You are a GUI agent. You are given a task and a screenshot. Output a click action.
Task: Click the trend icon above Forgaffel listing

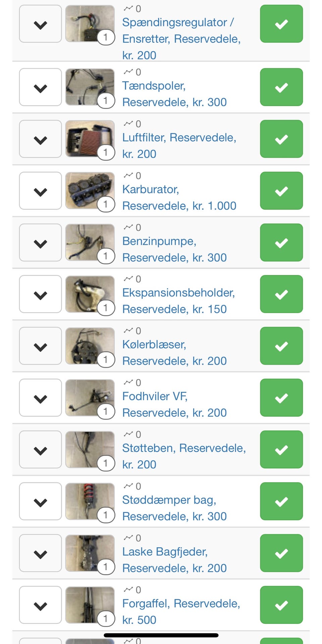(128, 590)
